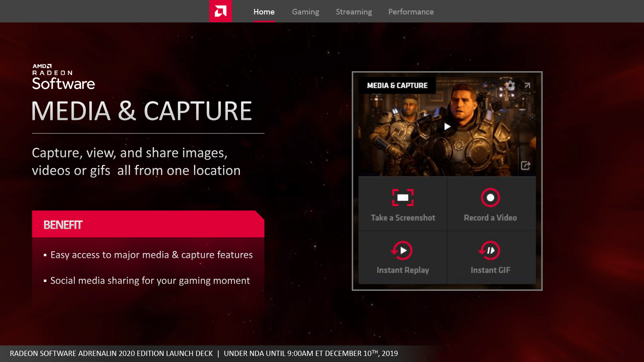644x362 pixels.
Task: Expand the Media & Capture panel arrow
Action: point(527,85)
